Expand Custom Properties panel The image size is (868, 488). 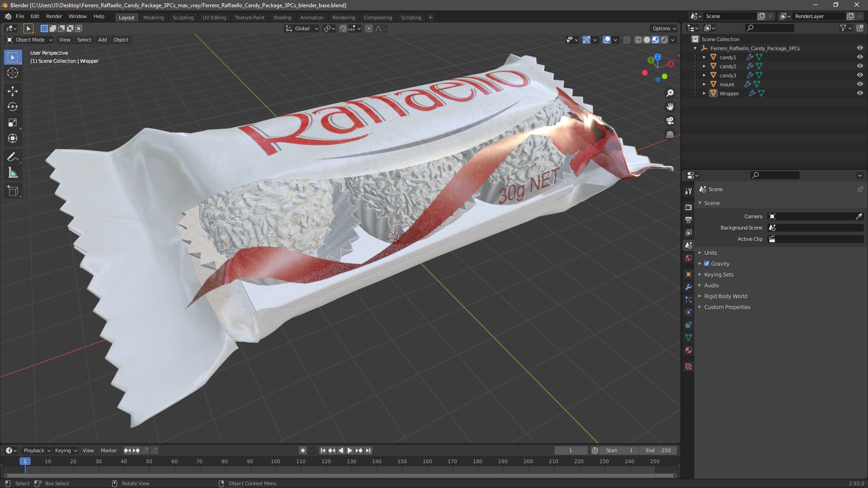(x=726, y=307)
